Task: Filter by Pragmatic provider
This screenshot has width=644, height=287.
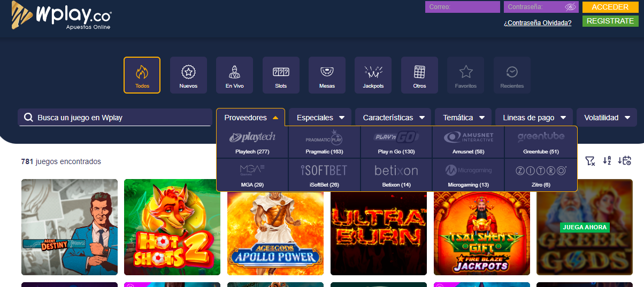Action: click(324, 143)
